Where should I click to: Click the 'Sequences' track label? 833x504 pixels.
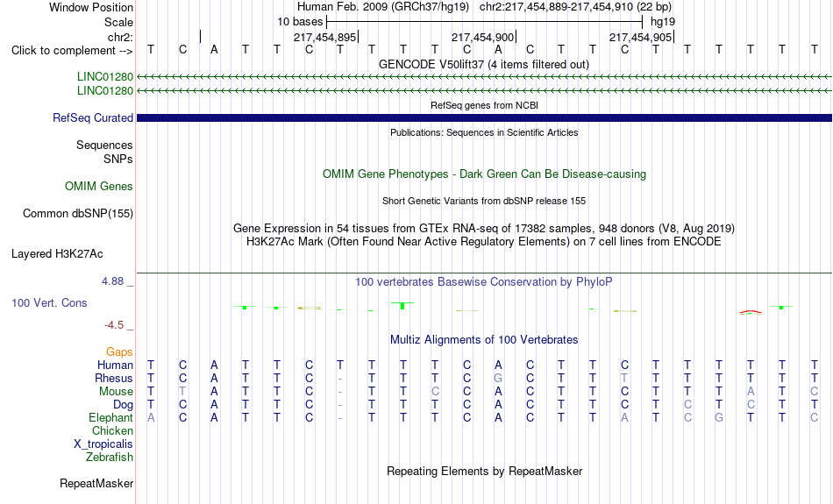point(104,145)
